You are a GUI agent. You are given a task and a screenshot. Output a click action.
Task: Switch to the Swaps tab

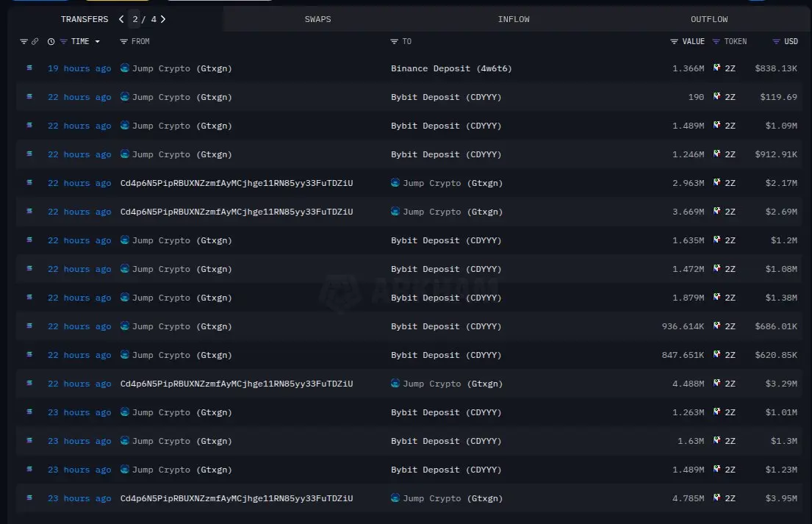(x=317, y=19)
